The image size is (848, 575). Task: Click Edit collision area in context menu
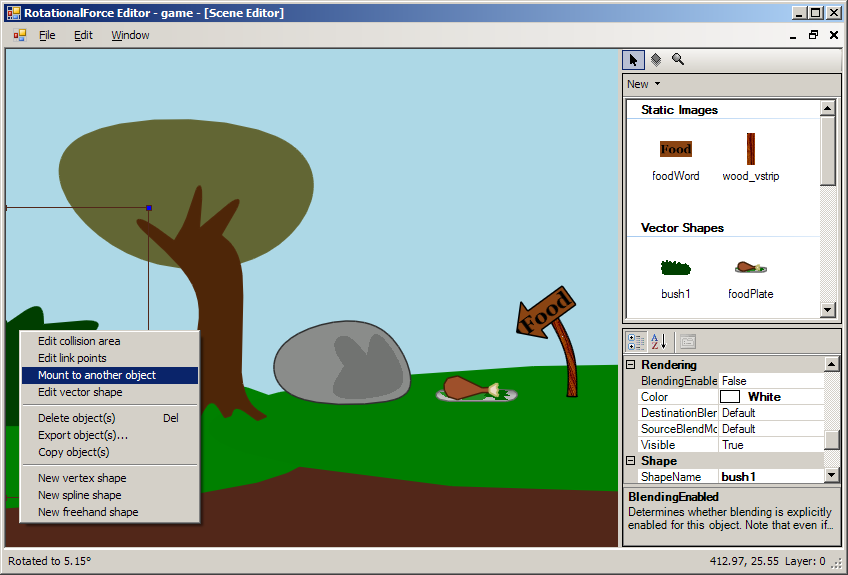pos(79,341)
